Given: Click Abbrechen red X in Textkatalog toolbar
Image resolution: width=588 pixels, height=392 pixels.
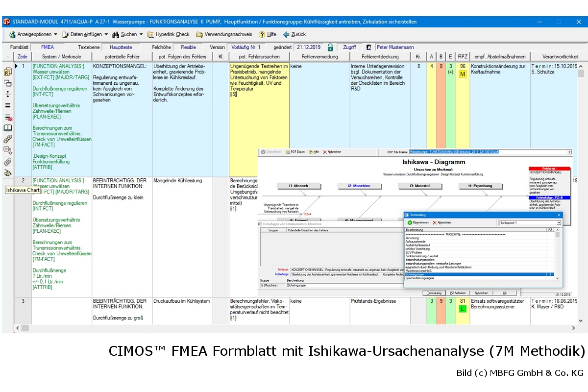Looking at the screenshot, I should [441, 222].
